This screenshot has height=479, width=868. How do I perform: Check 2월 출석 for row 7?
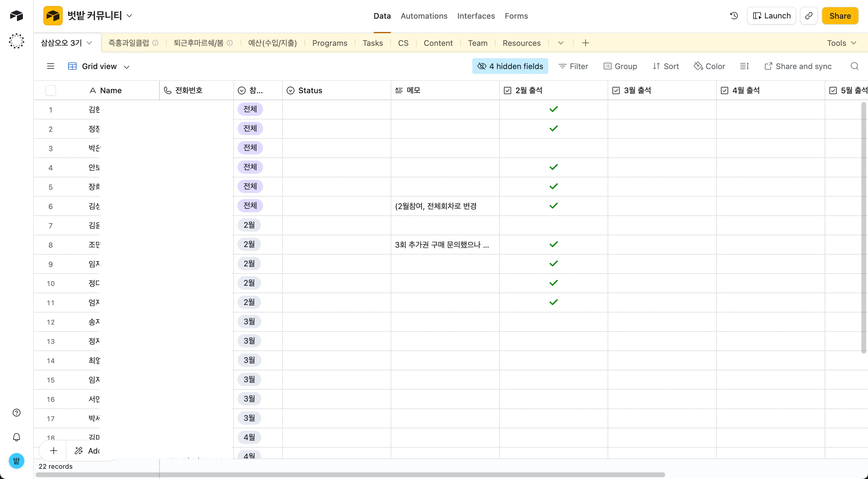click(x=553, y=225)
